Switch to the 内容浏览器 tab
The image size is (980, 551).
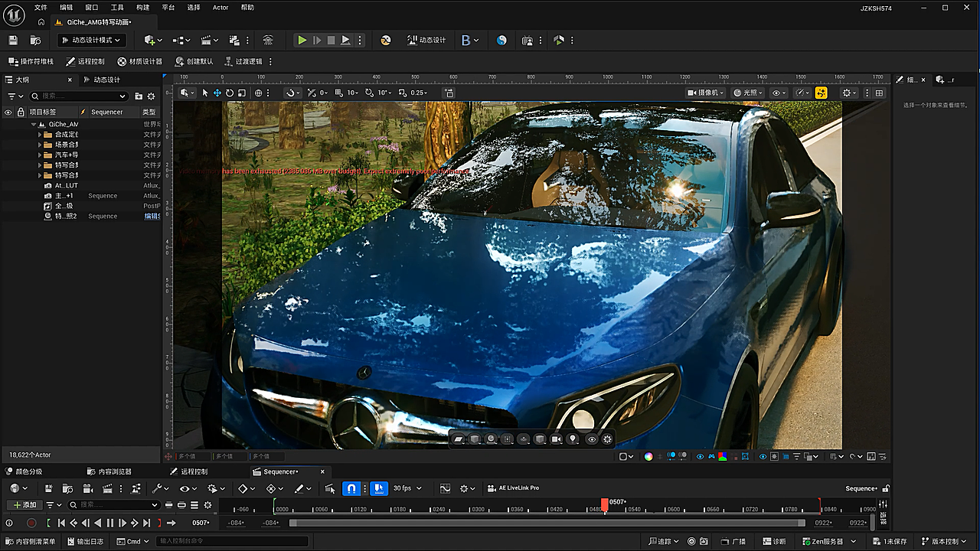click(109, 471)
